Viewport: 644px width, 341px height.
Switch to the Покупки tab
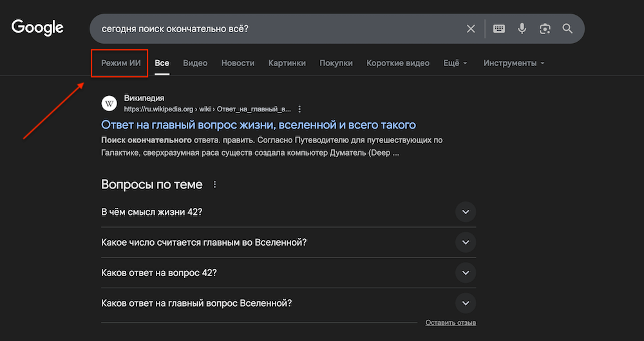pyautogui.click(x=336, y=63)
